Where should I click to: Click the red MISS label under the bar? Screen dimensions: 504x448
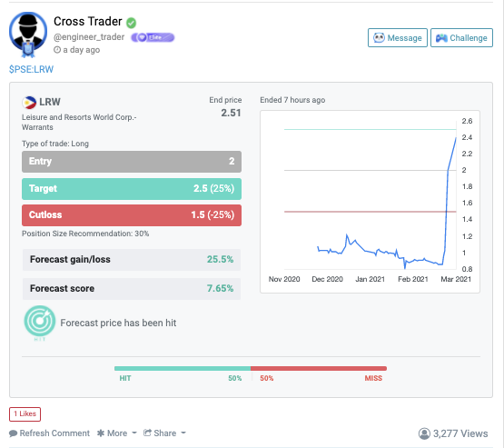click(373, 378)
